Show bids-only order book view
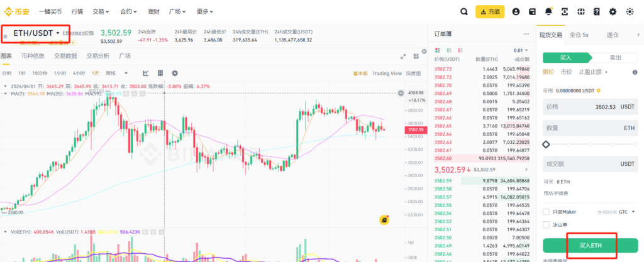Image resolution: width=644 pixels, height=262 pixels. tap(449, 50)
